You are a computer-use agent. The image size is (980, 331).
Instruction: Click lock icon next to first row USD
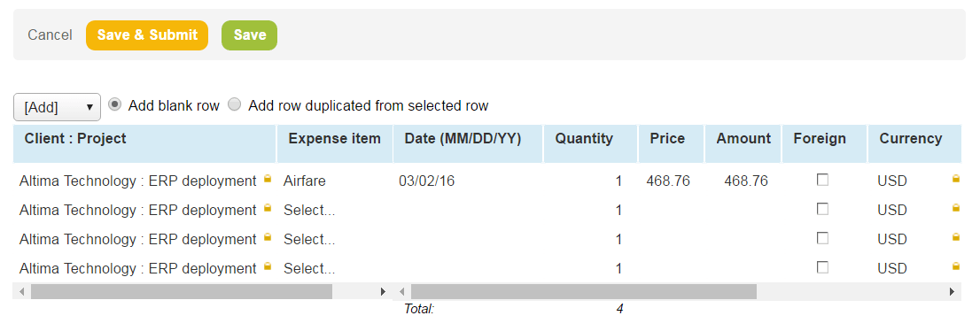tap(955, 180)
